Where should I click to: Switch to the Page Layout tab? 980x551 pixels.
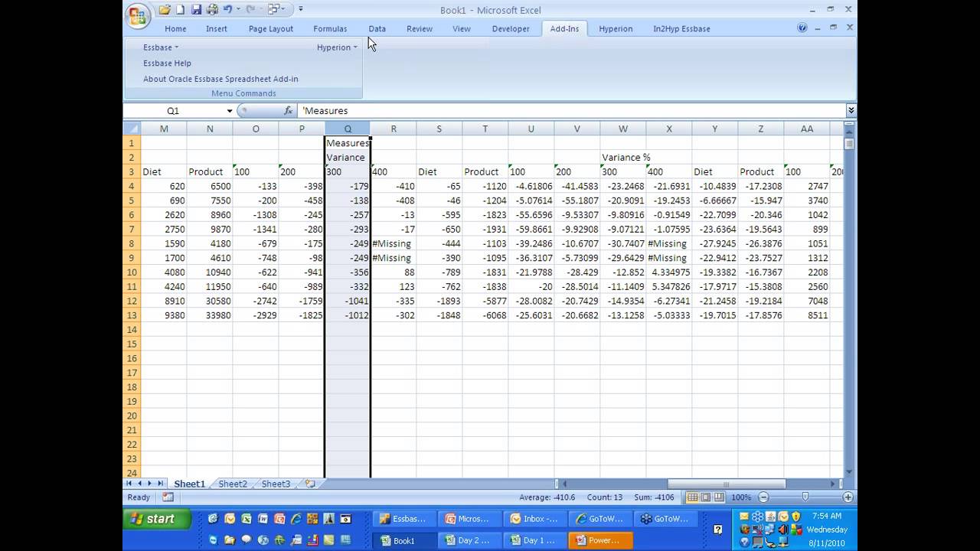[x=271, y=28]
